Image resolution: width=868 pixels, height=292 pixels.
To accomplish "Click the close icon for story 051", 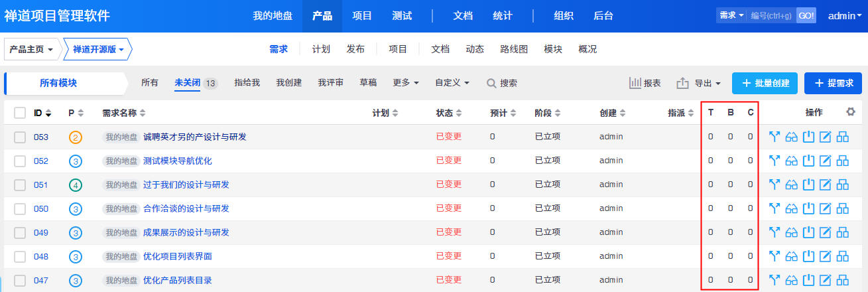I will (x=808, y=185).
